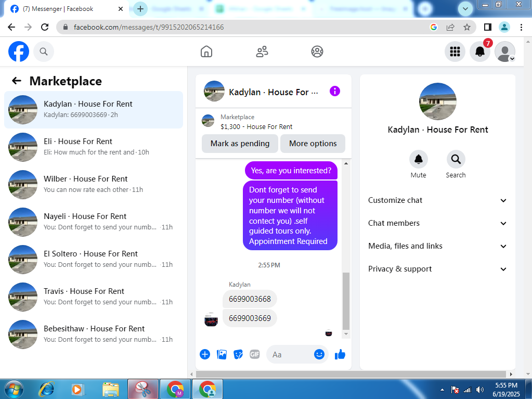Open the Chrome profile avatar

click(504, 27)
